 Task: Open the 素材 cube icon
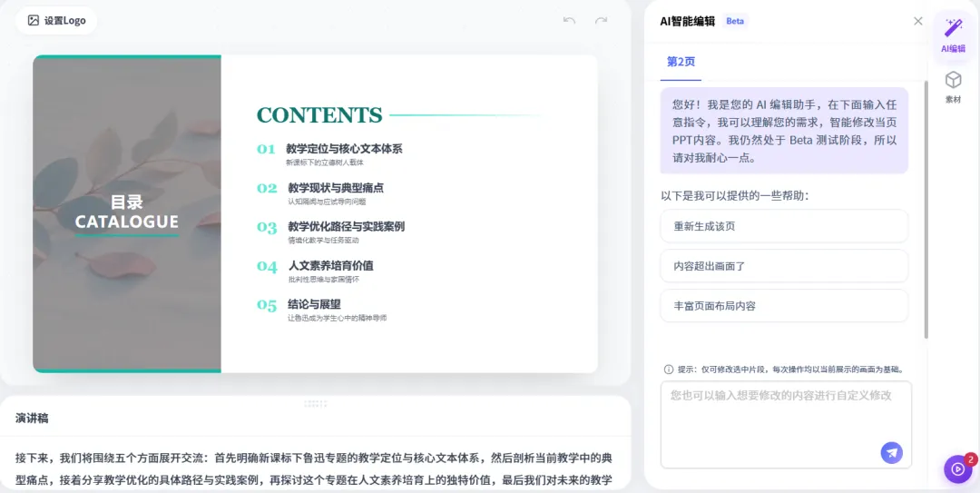point(953,87)
